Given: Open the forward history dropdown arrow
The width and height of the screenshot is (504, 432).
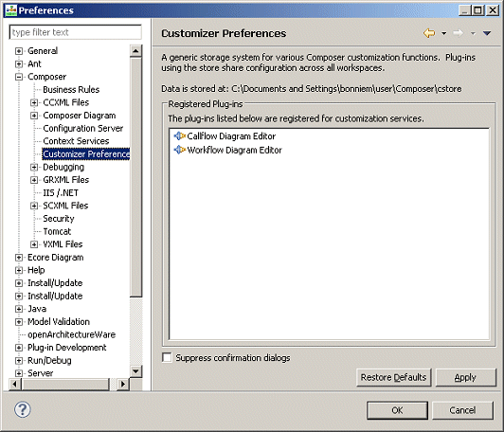Looking at the screenshot, I should [x=473, y=33].
